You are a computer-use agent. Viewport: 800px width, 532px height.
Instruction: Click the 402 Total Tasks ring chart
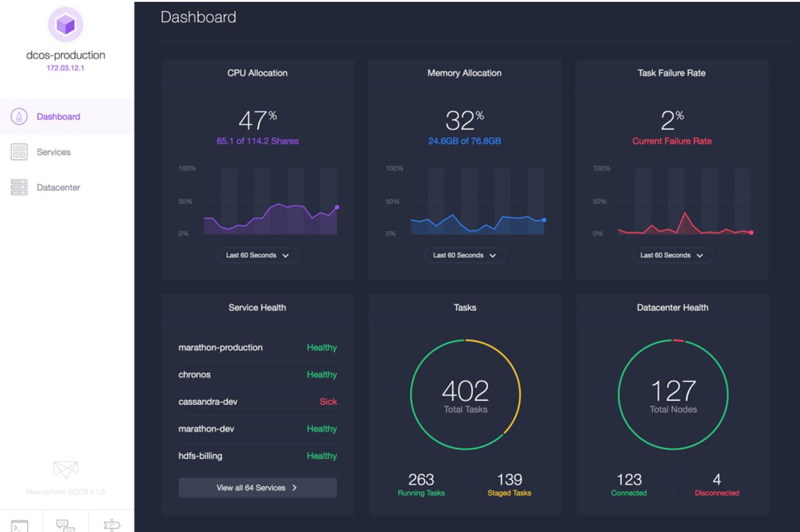click(465, 394)
